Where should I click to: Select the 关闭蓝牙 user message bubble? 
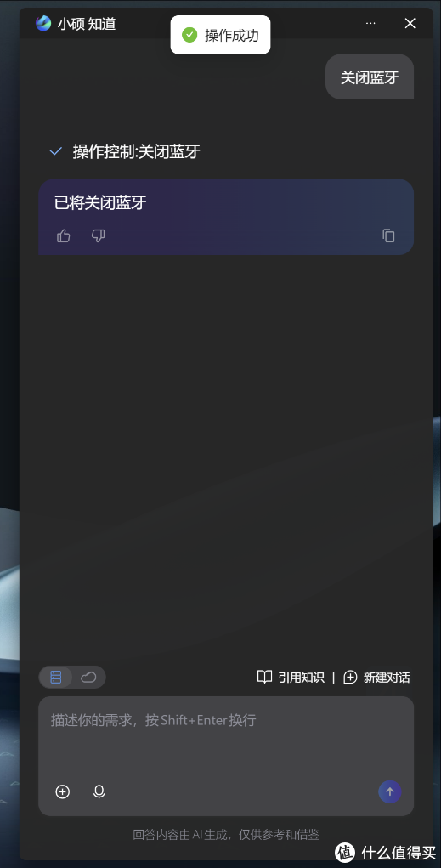click(370, 77)
